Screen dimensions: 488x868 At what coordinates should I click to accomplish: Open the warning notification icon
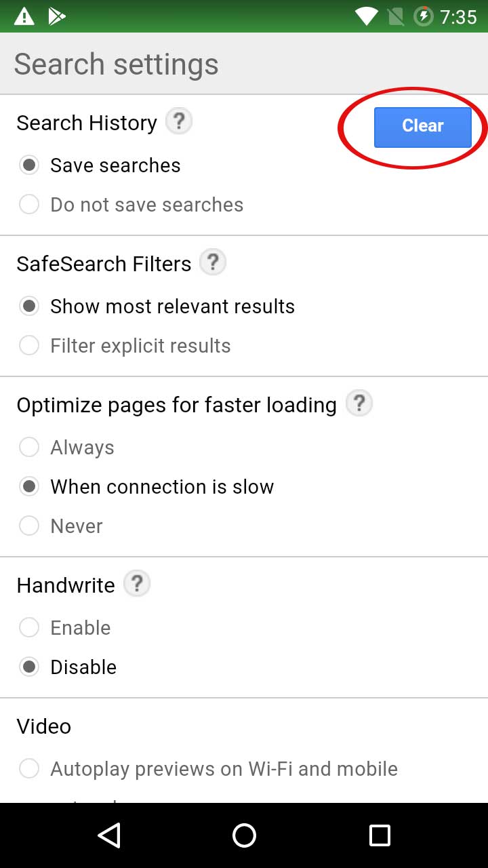click(24, 16)
